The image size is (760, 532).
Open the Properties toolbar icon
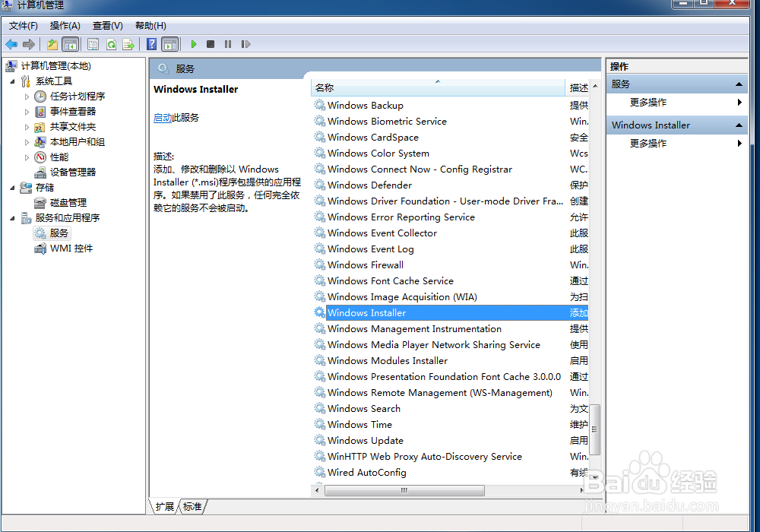pos(93,45)
